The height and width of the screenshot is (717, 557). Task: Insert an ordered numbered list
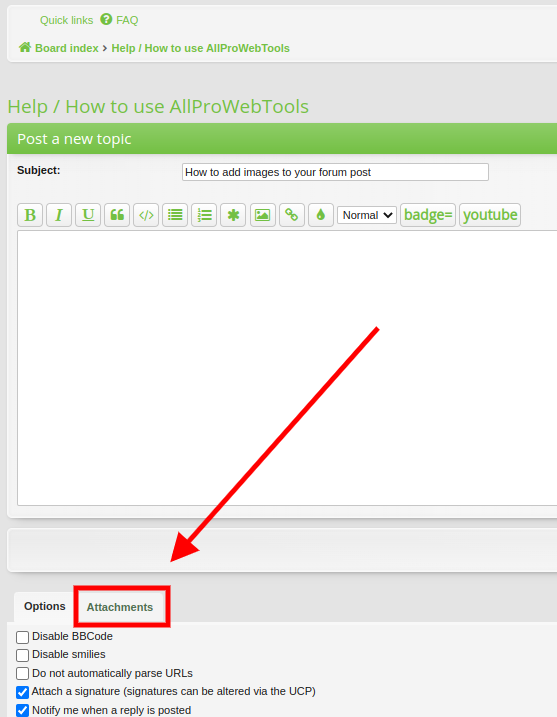[204, 215]
